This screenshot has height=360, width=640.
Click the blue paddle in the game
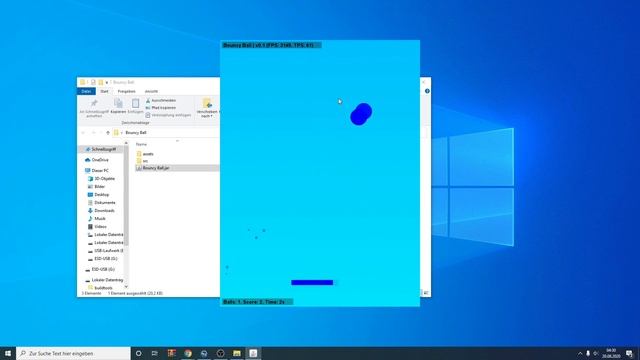[x=312, y=282]
